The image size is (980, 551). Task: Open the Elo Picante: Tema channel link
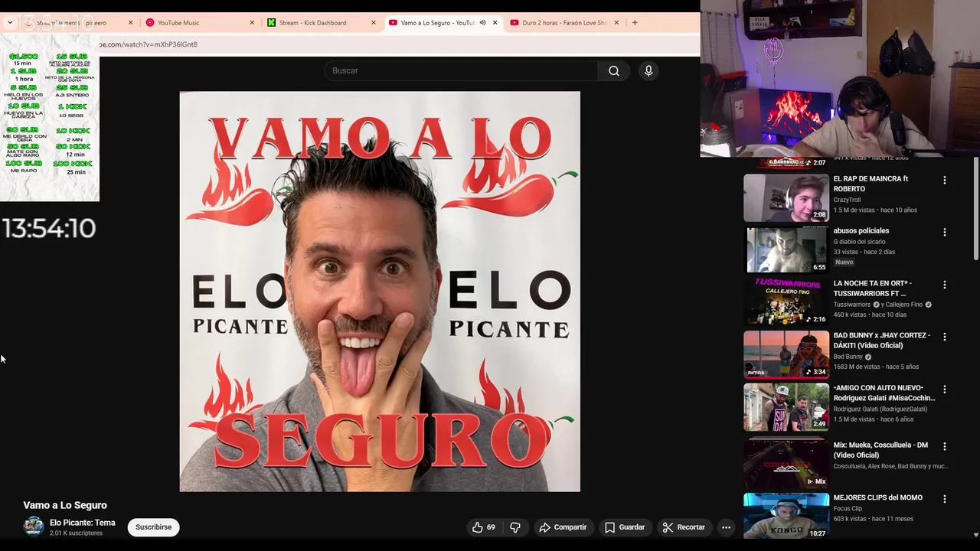point(83,523)
